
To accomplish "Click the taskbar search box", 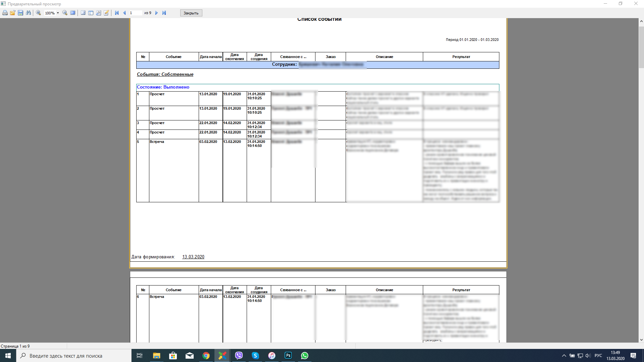I will pos(74,356).
